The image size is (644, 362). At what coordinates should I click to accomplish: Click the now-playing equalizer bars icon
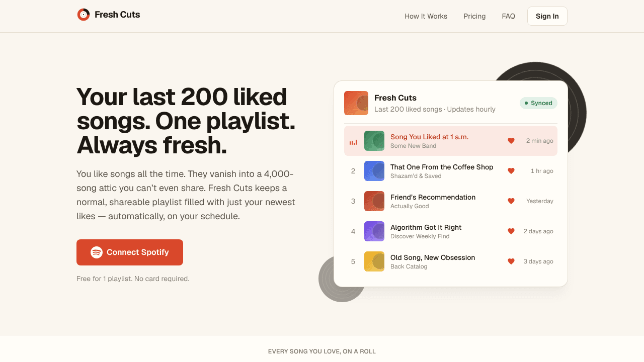[353, 142]
